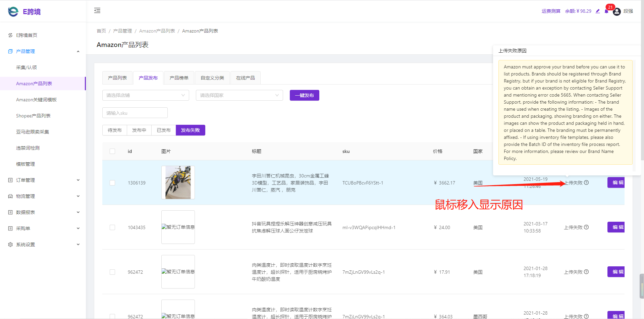Click 编辑 in the ¥17.91 row
644x319 pixels.
click(616, 272)
